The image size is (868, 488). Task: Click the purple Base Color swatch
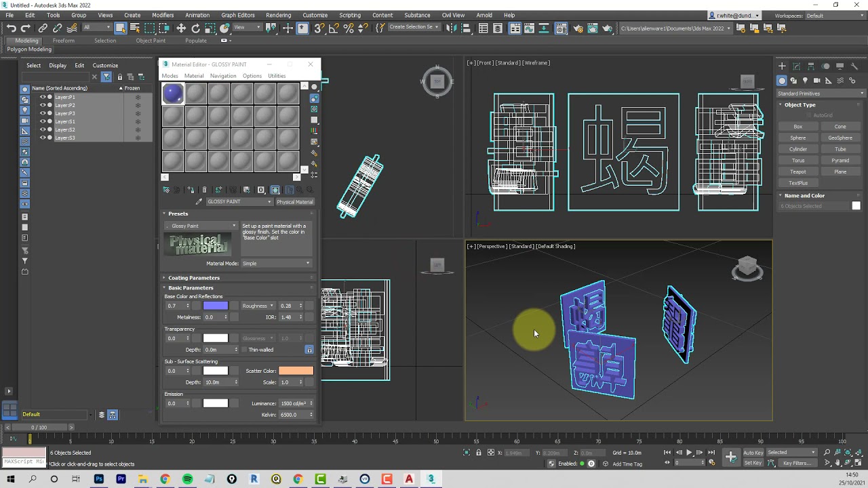tap(216, 306)
